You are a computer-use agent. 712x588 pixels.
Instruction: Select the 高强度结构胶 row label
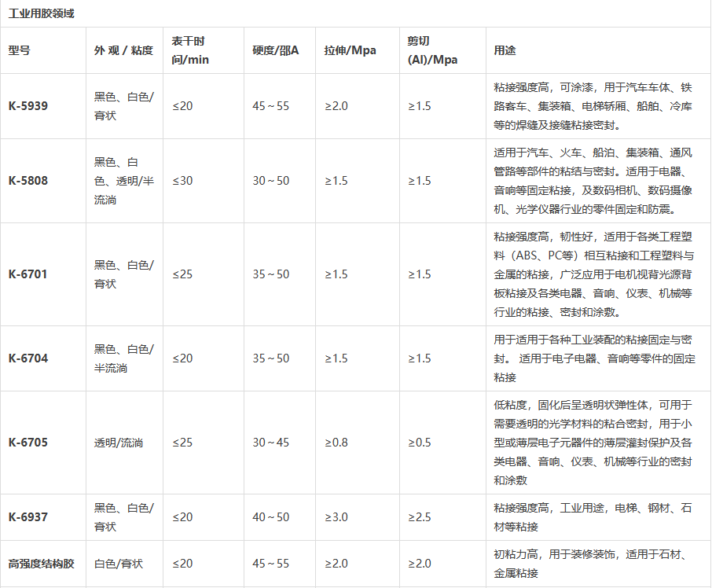(x=42, y=564)
